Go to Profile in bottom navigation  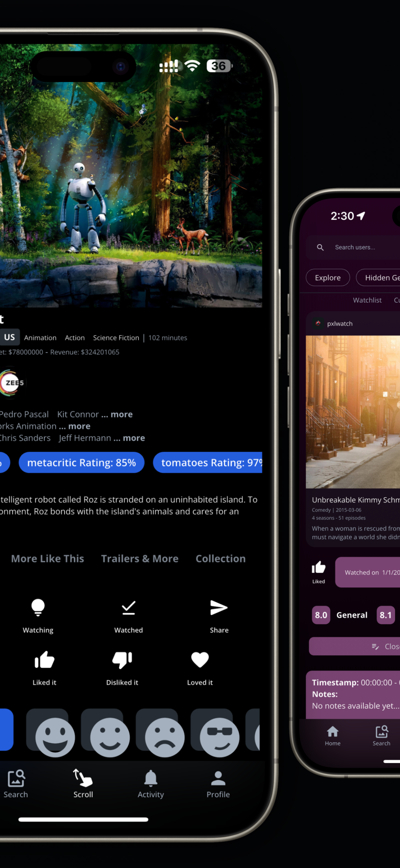(218, 784)
